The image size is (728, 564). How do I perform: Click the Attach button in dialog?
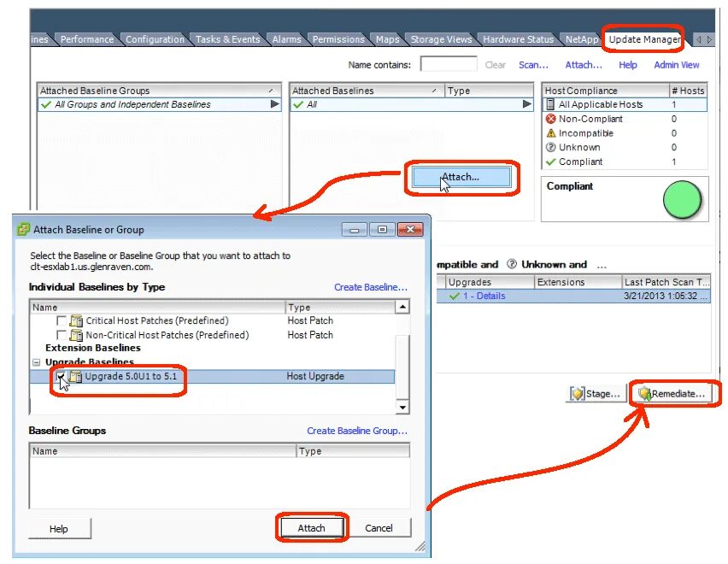312,528
